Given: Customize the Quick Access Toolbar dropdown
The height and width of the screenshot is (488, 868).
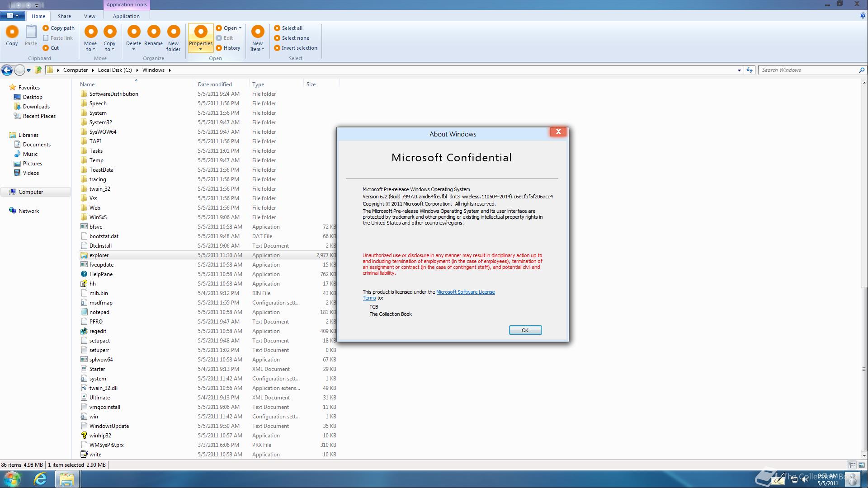Looking at the screenshot, I should pyautogui.click(x=37, y=5).
